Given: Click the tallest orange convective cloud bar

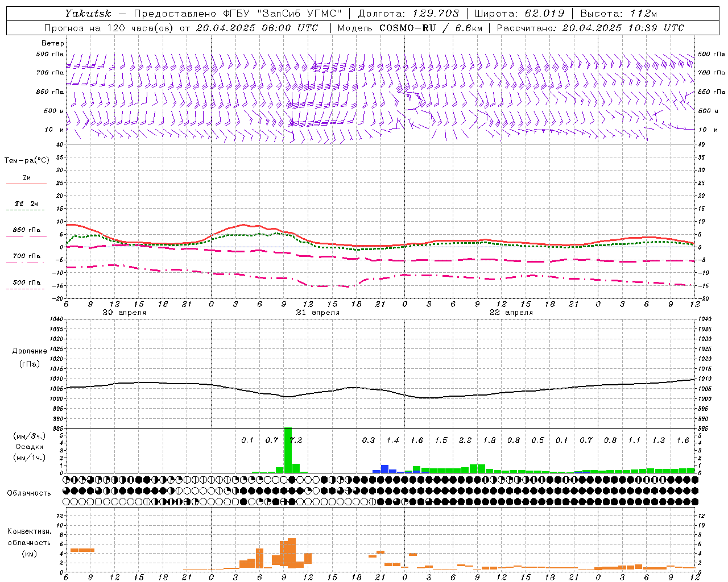Looking at the screenshot, I should pos(292,553).
